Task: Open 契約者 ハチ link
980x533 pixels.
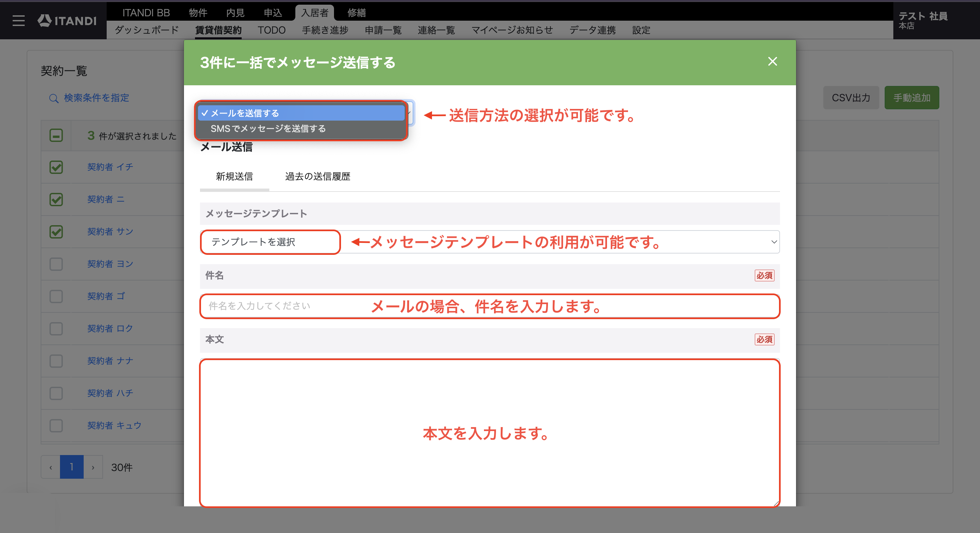Action: coord(110,393)
